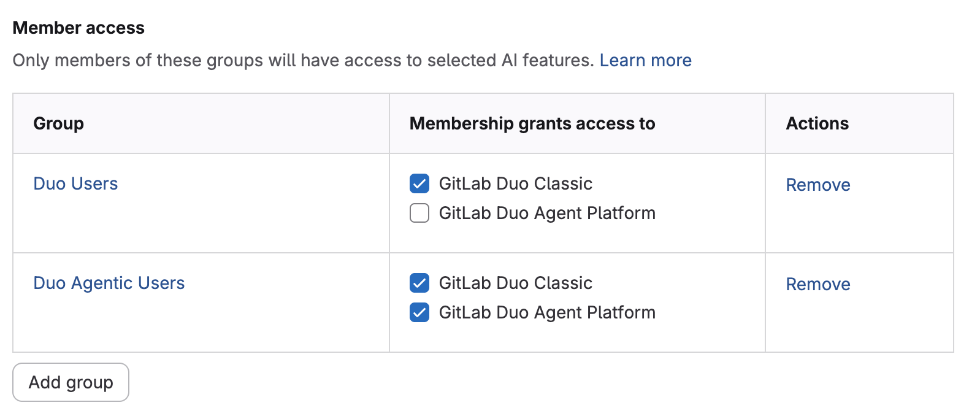Viewport: 980px width, 416px height.
Task: Open the Duo Agentic Users group page
Action: 109,283
